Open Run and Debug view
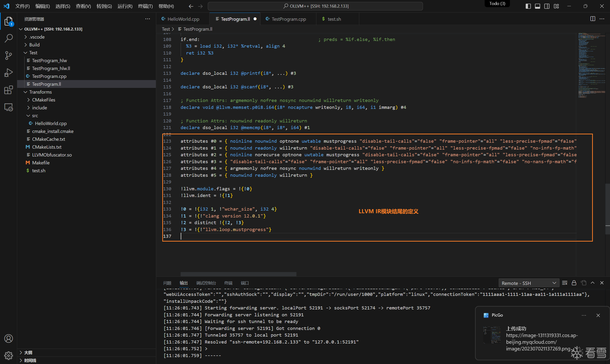Viewport: 610px width, 364px height. point(9,73)
